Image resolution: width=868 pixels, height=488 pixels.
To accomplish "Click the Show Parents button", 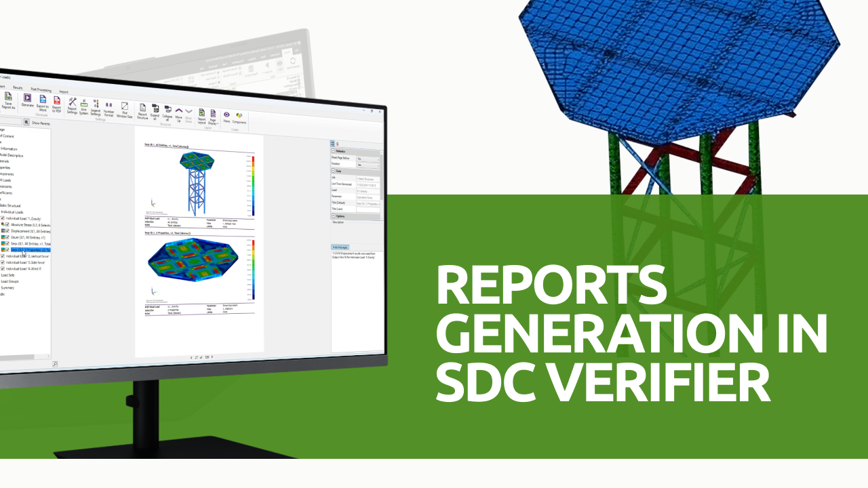I will 41,123.
